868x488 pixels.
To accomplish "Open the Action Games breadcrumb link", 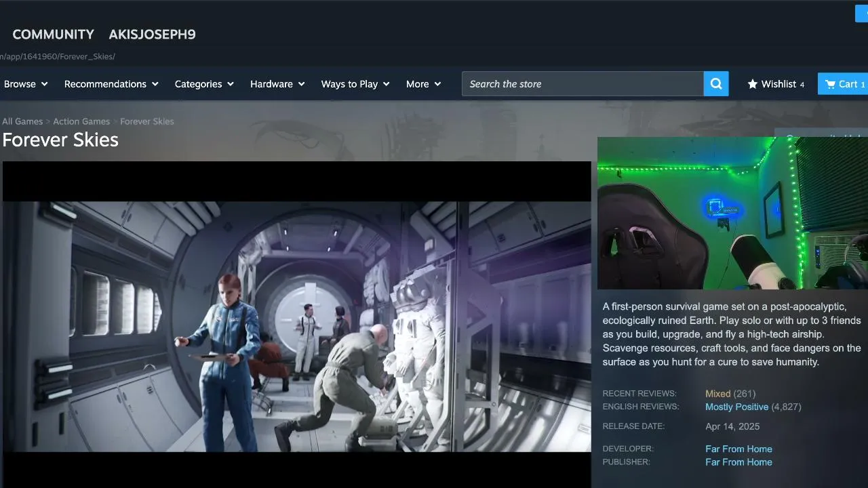I will (81, 121).
